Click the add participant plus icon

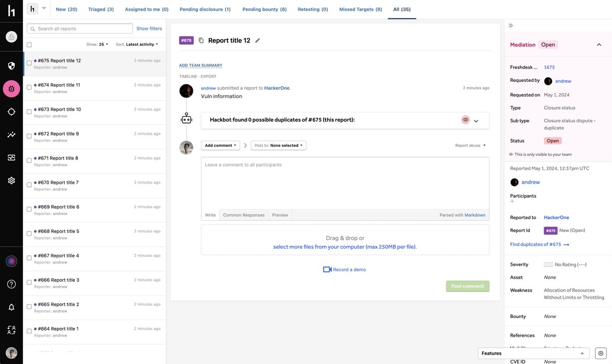[513, 201]
